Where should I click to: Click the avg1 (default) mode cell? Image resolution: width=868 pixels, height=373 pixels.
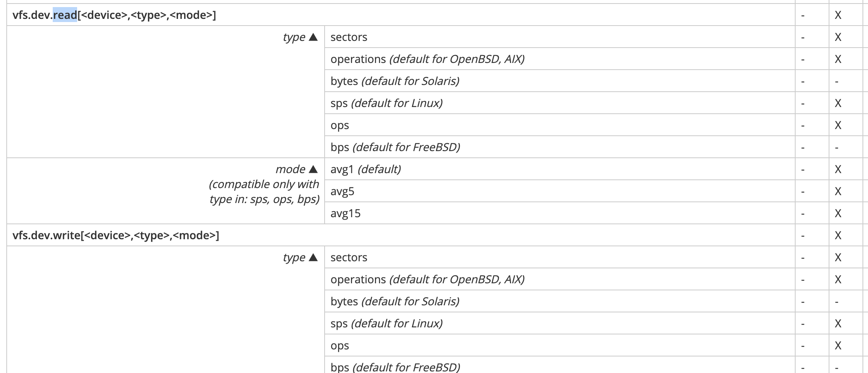(x=560, y=169)
